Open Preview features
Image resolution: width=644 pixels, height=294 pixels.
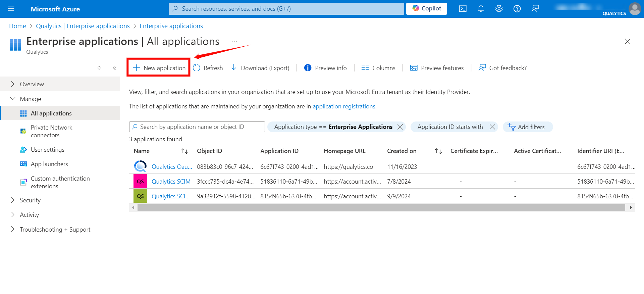point(437,68)
